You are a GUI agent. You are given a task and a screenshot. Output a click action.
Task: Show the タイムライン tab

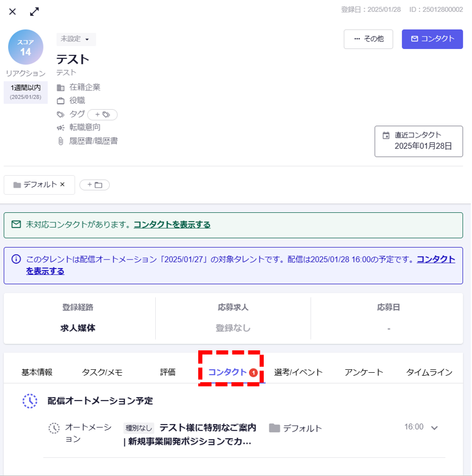click(429, 372)
